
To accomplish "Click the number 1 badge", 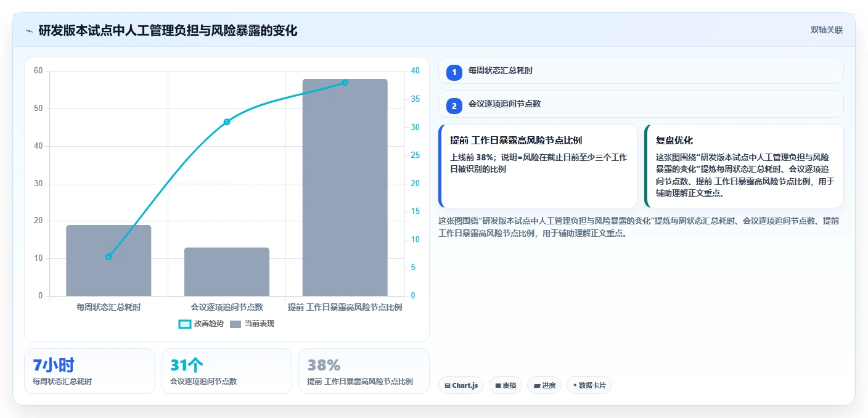I will coord(454,72).
